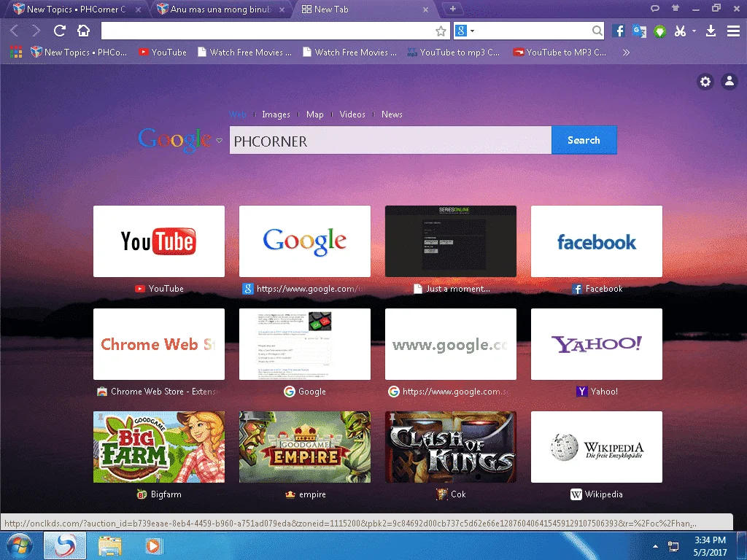The width and height of the screenshot is (747, 560).
Task: Go back with the back arrow
Action: 15,31
